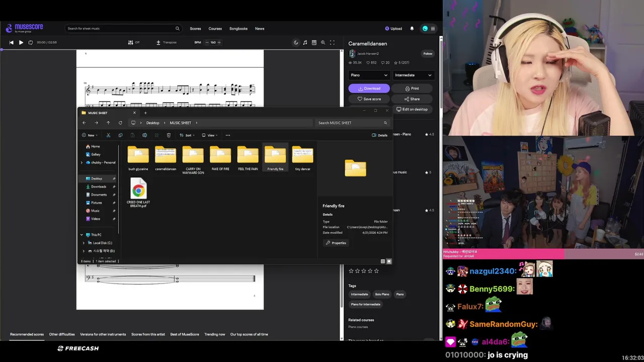Click the Rename icon in Explorer toolbar
This screenshot has height=362, width=644.
(x=144, y=135)
